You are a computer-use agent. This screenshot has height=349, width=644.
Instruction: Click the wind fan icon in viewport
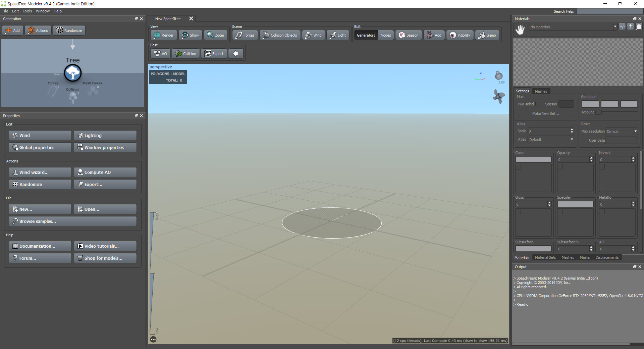tap(499, 96)
